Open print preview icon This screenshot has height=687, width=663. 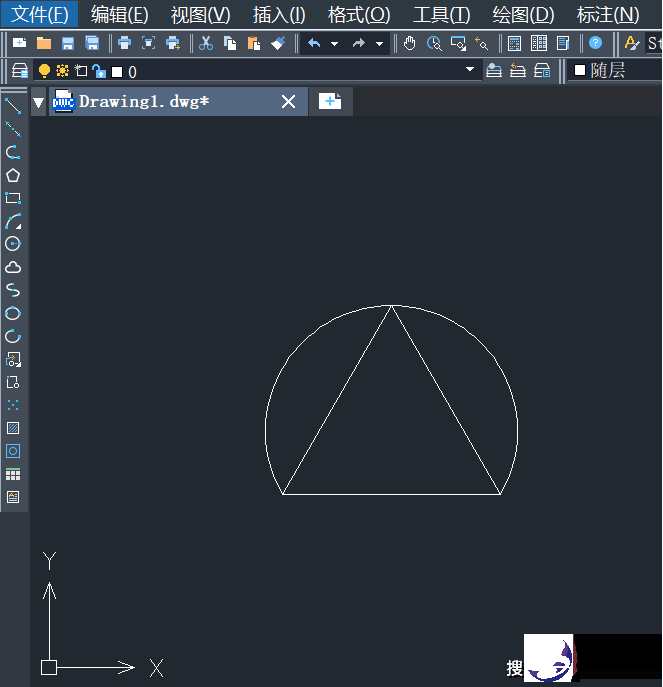149,43
